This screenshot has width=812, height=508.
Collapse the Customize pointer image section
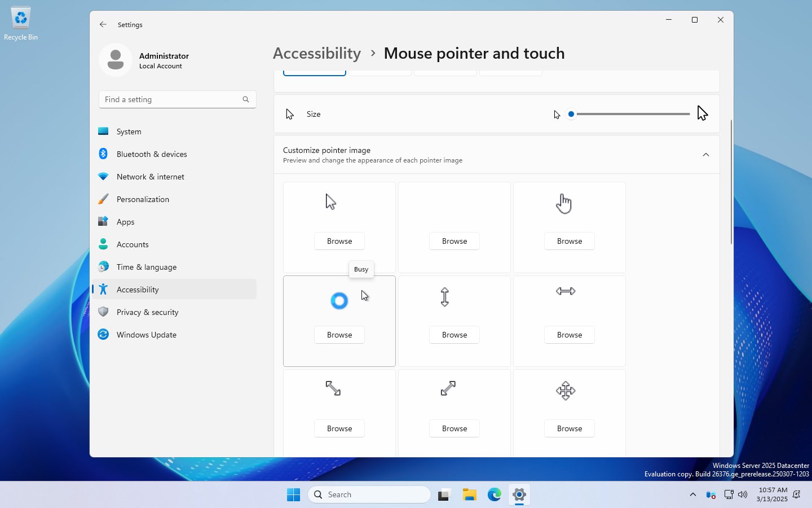[706, 155]
